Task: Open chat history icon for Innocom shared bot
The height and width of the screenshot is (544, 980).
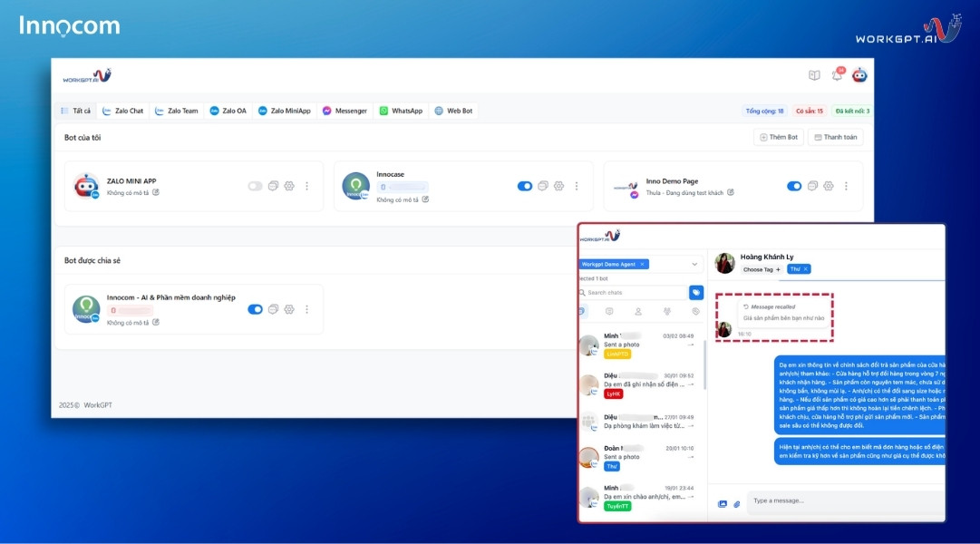Action: [273, 309]
